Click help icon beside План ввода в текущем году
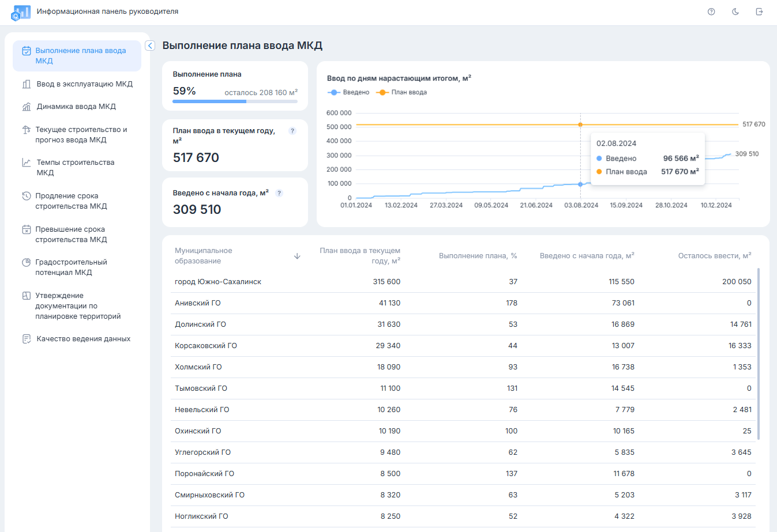The image size is (777, 532). [x=292, y=131]
